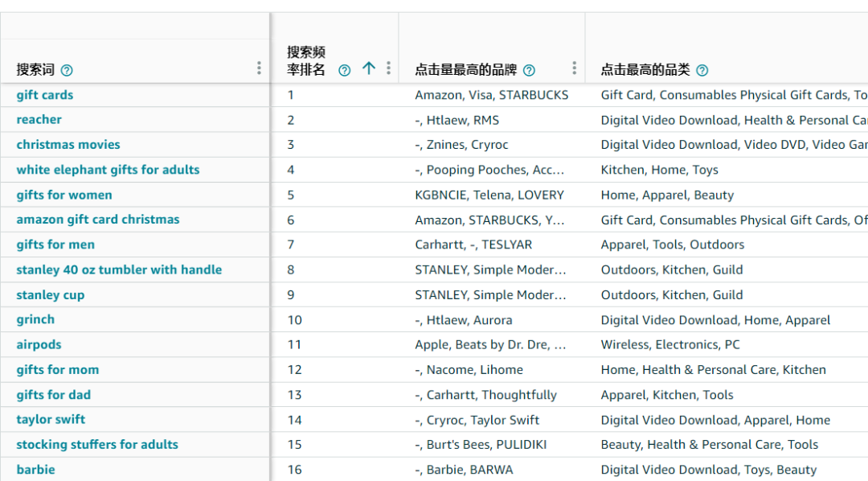Image resolution: width=868 pixels, height=481 pixels.
Task: Click 'christmas movies' search term
Action: [x=68, y=145]
